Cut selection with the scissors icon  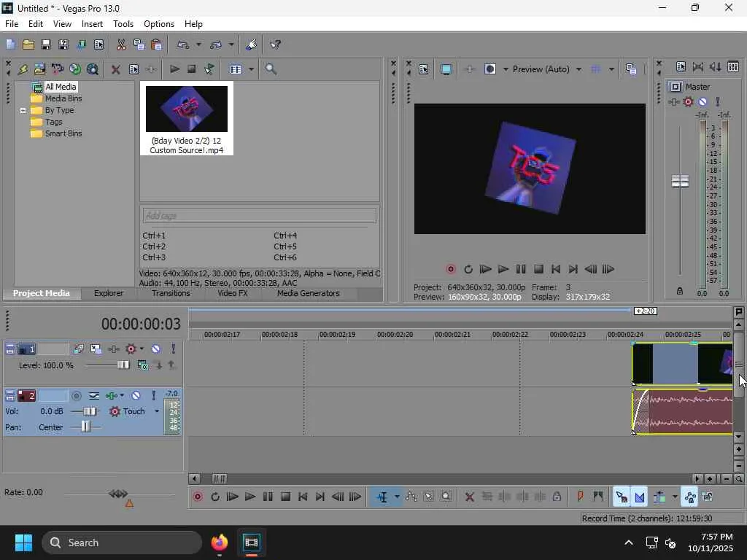pyautogui.click(x=121, y=44)
